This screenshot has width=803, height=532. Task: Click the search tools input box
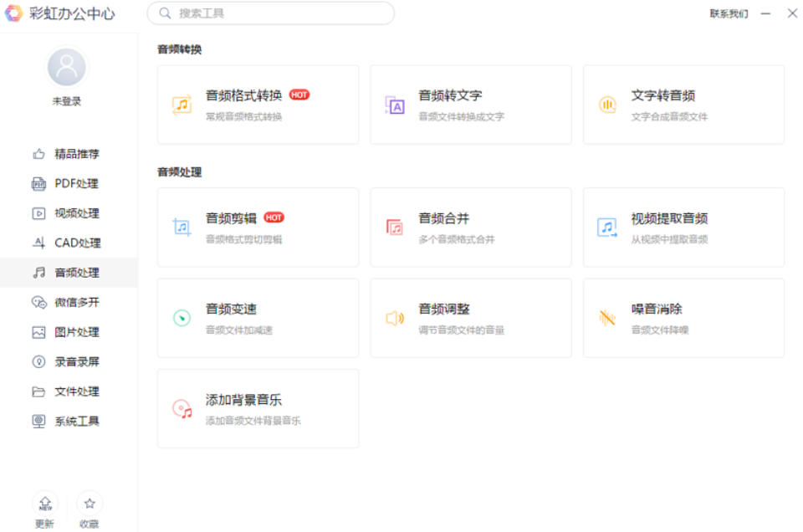click(x=270, y=13)
